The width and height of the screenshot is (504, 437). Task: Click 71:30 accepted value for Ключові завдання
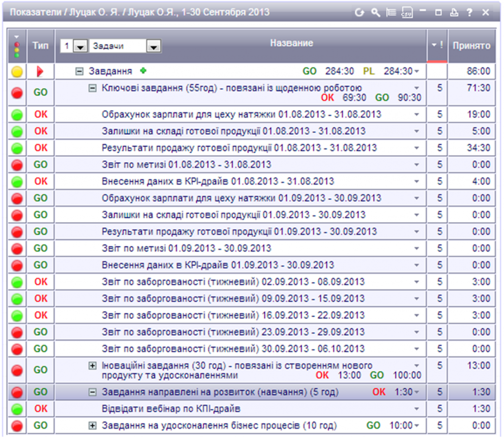pyautogui.click(x=478, y=88)
